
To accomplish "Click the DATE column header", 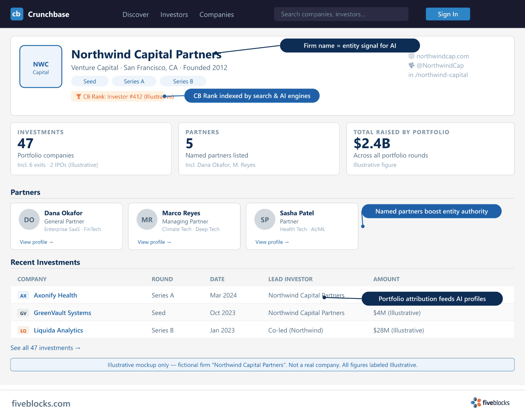I will (x=217, y=279).
